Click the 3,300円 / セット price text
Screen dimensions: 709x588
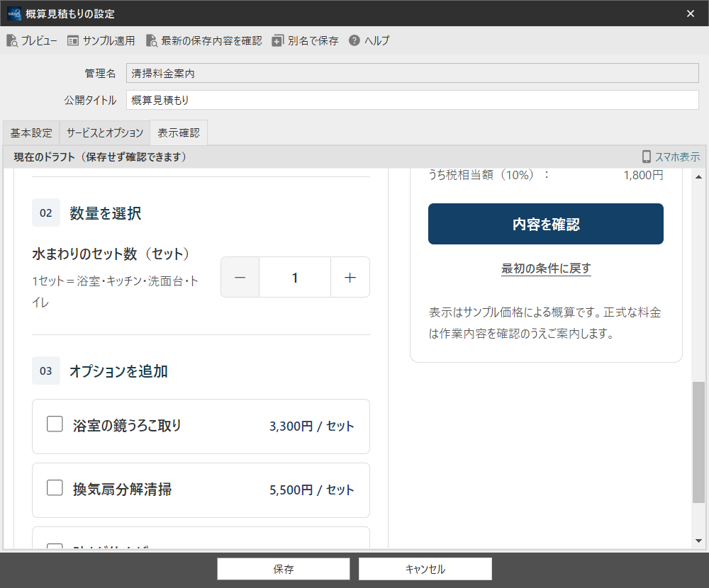(x=311, y=426)
